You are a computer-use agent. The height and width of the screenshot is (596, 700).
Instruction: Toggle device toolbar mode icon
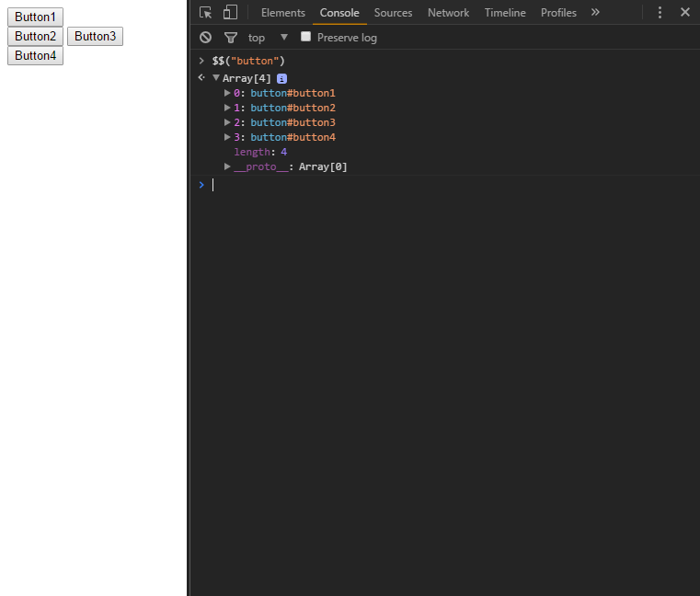230,13
